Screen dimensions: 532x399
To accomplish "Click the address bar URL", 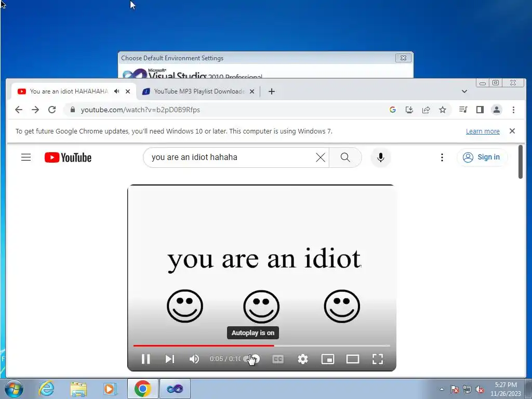I will pos(140,110).
